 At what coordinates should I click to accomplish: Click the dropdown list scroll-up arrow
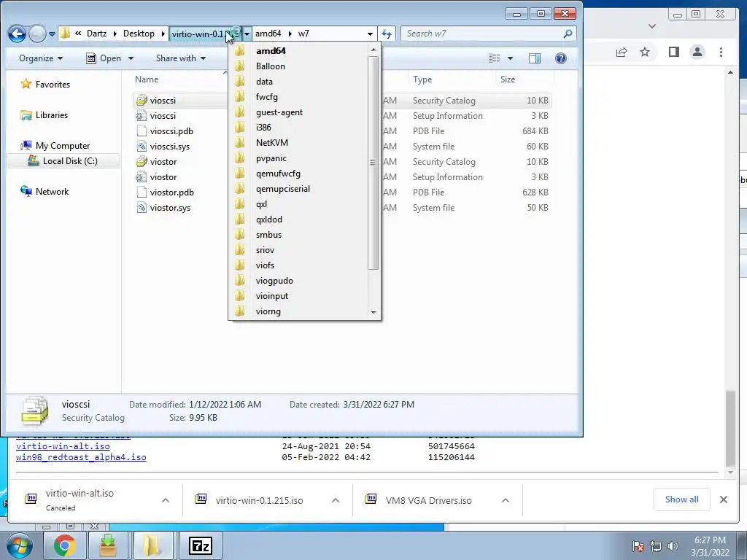(373, 49)
